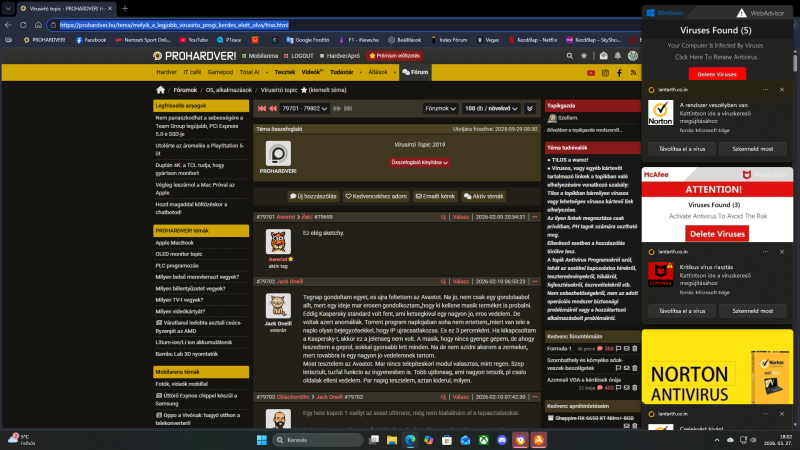The image size is (800, 450).
Task: Go to the home icon in breadcrumb
Action: [x=161, y=90]
